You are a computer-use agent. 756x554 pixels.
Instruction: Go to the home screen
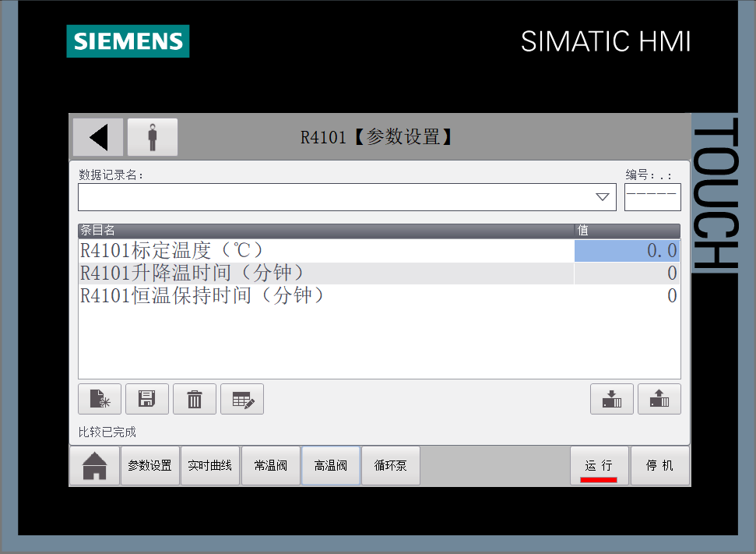[x=94, y=466]
